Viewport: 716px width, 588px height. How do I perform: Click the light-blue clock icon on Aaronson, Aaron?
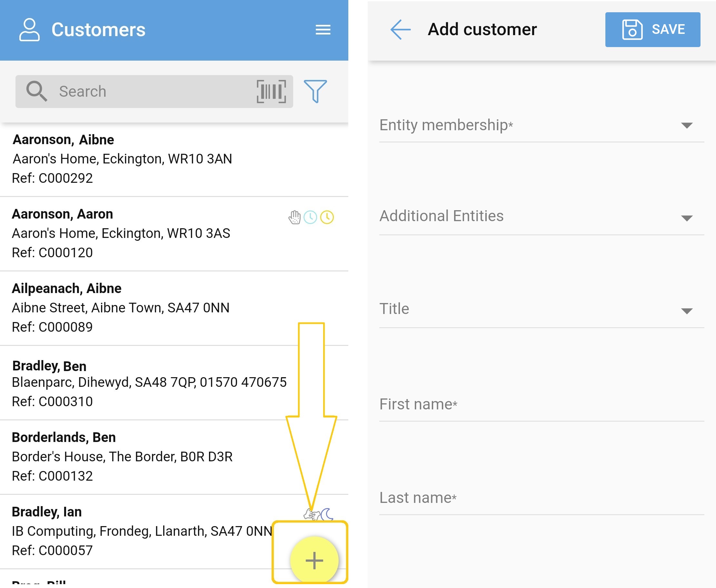tap(310, 218)
